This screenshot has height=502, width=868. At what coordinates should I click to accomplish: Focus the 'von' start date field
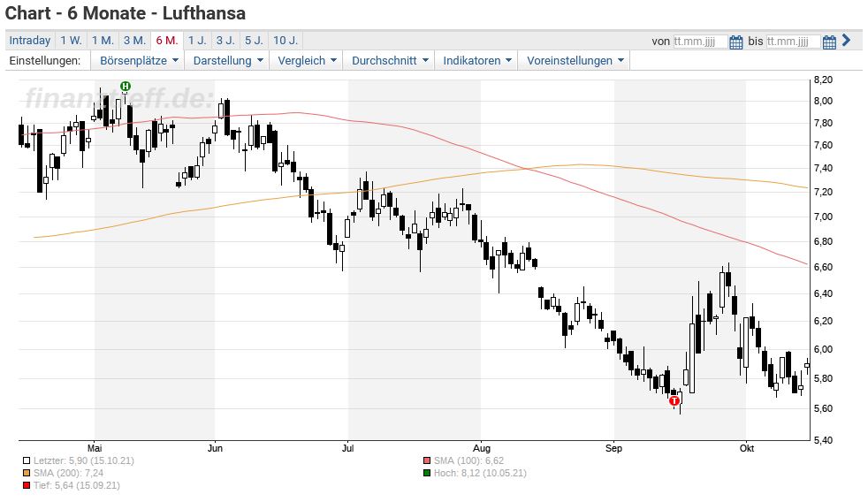click(x=700, y=42)
